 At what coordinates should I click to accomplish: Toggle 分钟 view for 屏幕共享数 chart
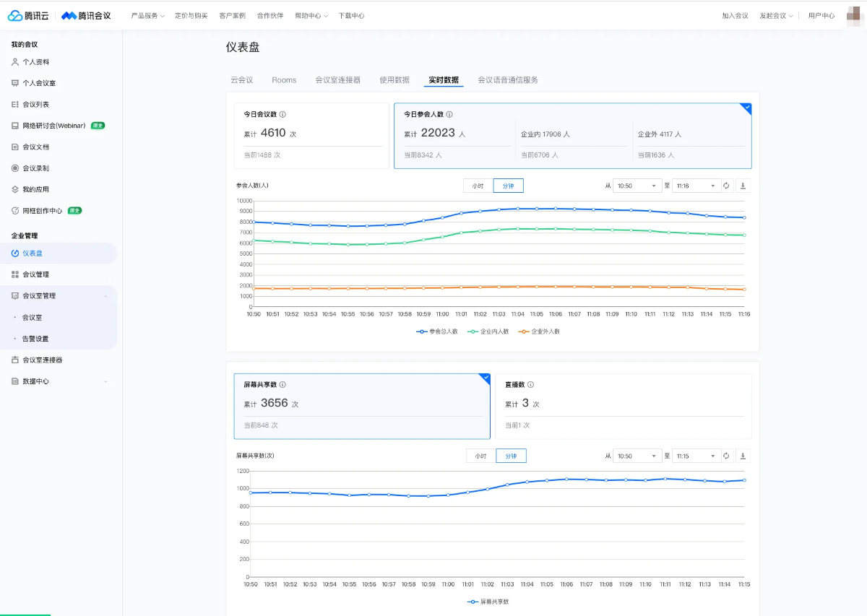pos(511,456)
